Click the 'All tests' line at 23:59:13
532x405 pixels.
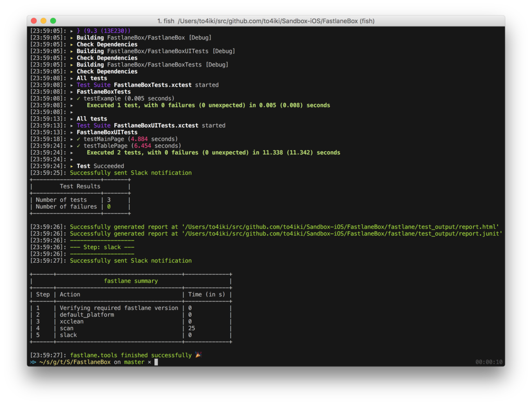click(x=91, y=119)
